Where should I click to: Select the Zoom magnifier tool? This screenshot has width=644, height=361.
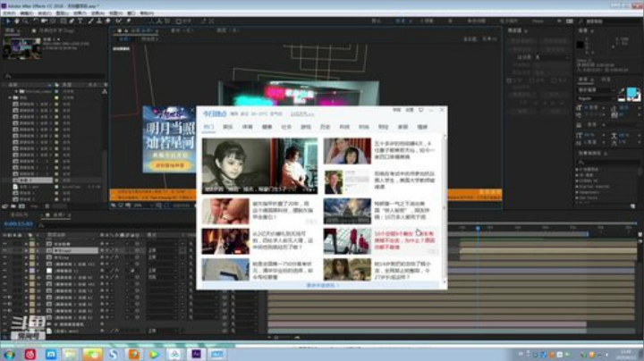25,21
